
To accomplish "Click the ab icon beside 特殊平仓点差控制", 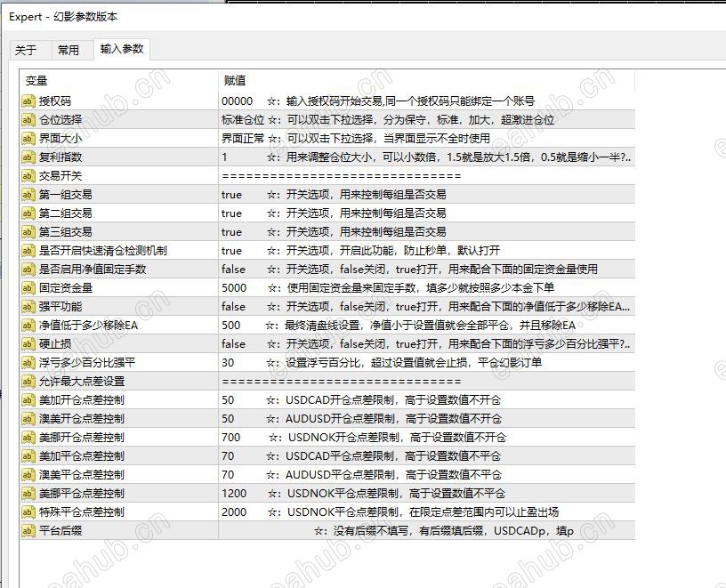I will tap(28, 512).
